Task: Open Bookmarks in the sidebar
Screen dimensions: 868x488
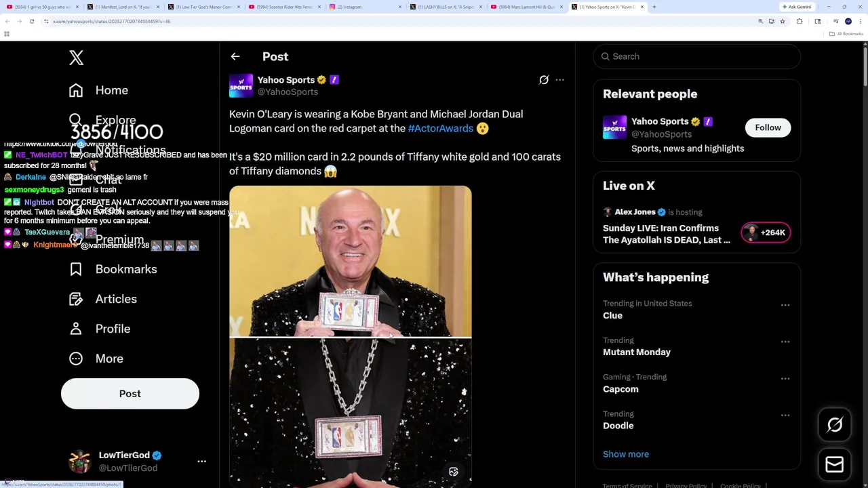Action: click(x=113, y=269)
